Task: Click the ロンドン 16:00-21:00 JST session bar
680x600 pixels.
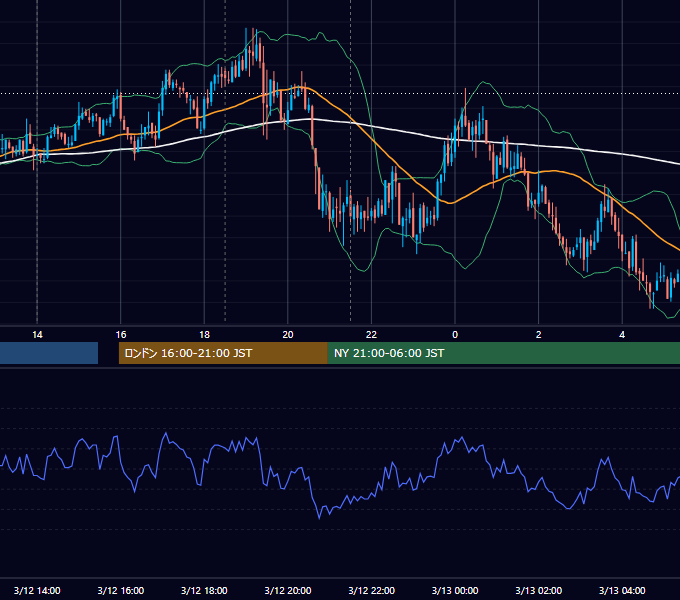Action: click(x=223, y=353)
